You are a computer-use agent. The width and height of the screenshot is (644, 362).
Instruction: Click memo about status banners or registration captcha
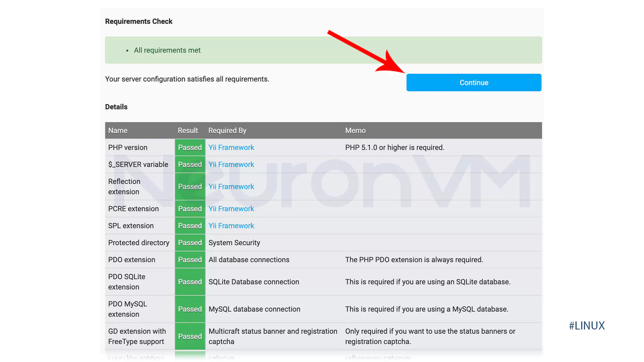pos(430,336)
